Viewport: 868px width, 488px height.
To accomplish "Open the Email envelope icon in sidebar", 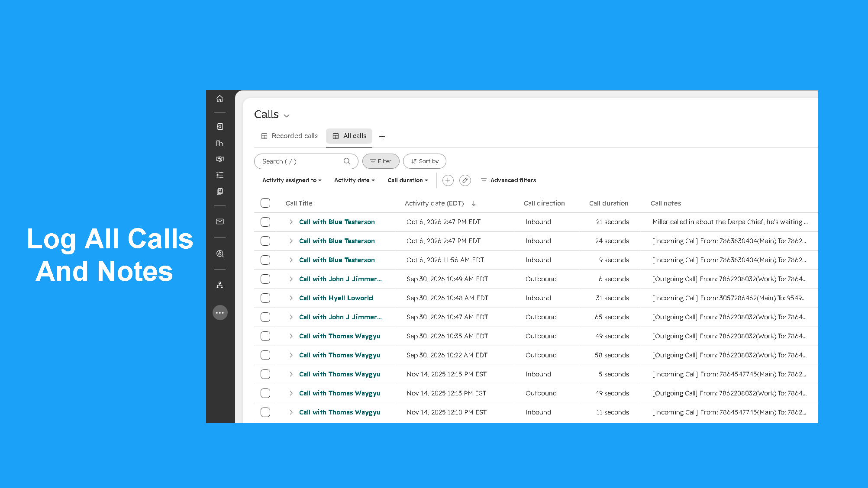I will pyautogui.click(x=220, y=222).
